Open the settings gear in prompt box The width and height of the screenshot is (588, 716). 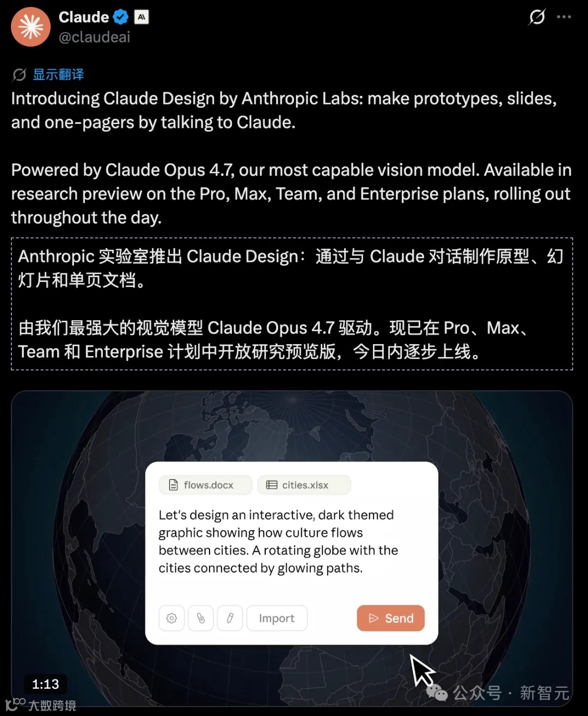pos(171,618)
